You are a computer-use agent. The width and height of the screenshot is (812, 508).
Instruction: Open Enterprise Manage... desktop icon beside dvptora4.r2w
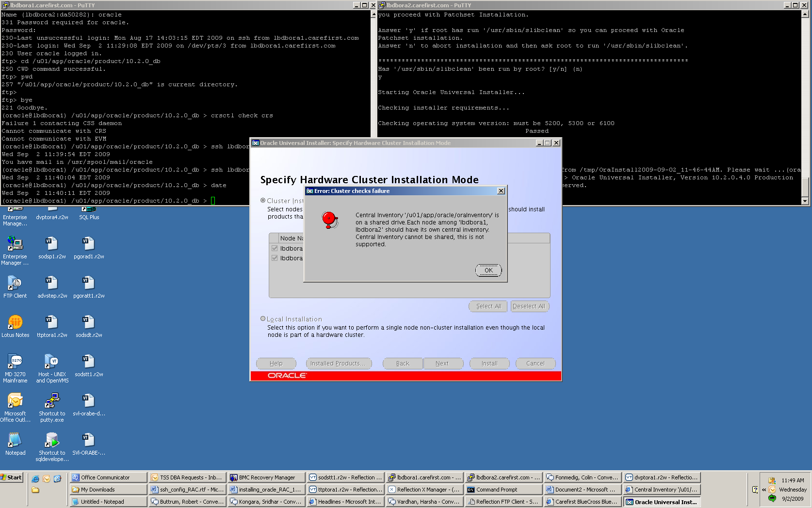[15, 216]
